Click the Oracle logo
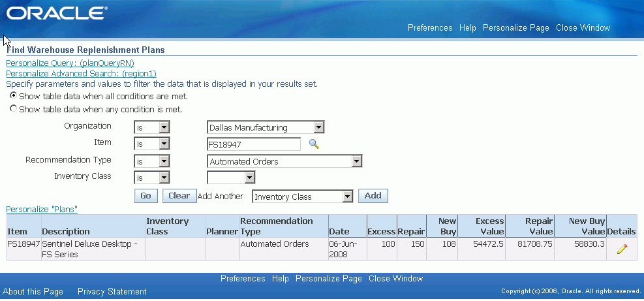The width and height of the screenshot is (644, 301). 56,14
